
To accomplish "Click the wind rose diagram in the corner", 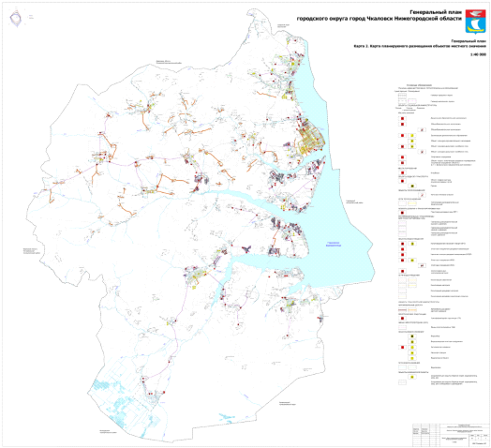I will pos(16,19).
